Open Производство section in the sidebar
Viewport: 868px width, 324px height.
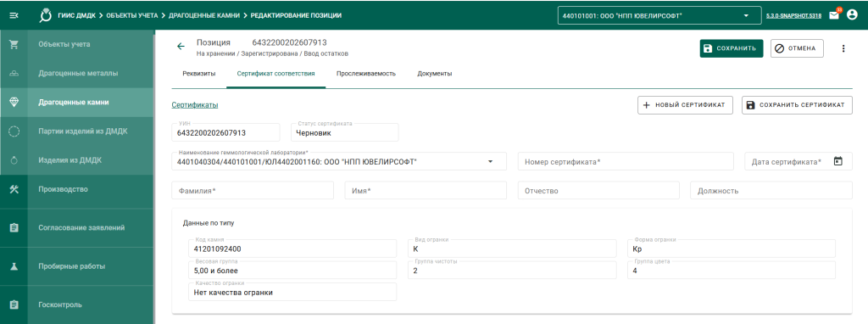click(x=63, y=189)
